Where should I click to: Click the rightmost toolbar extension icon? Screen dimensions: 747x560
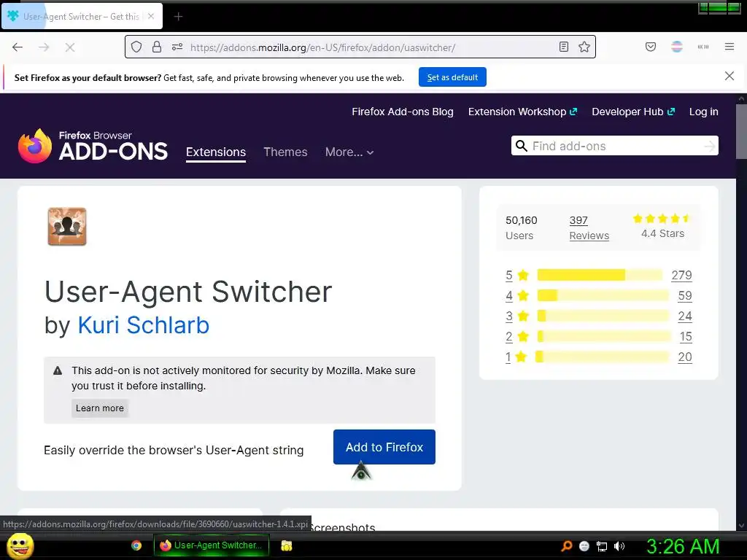point(703,47)
